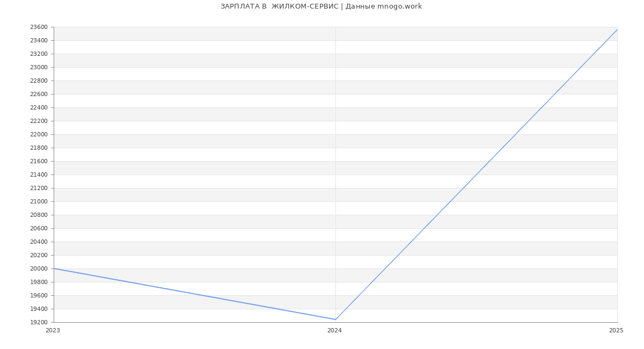644x349 pixels.
Task: Click the 20400 y-axis label
Action: [39, 242]
